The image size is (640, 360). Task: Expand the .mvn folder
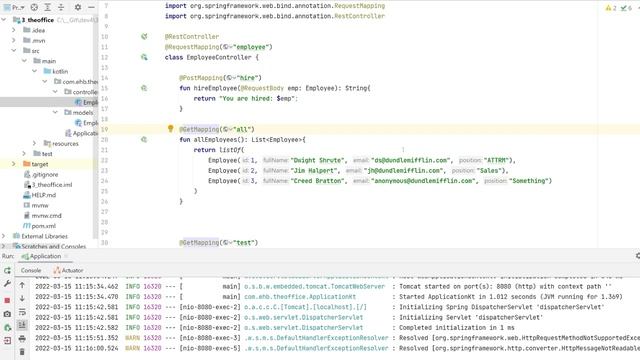[14, 40]
